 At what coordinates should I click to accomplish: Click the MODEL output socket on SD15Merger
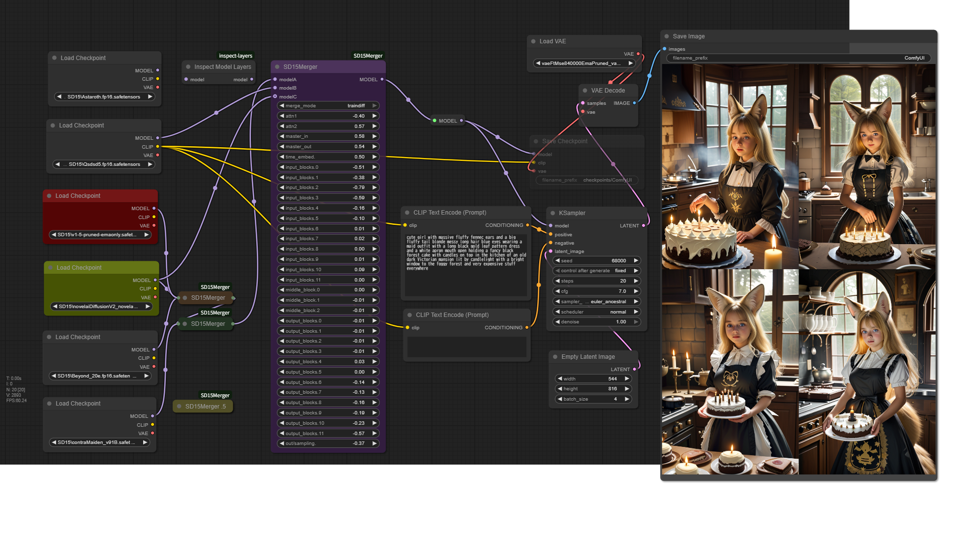(x=382, y=79)
